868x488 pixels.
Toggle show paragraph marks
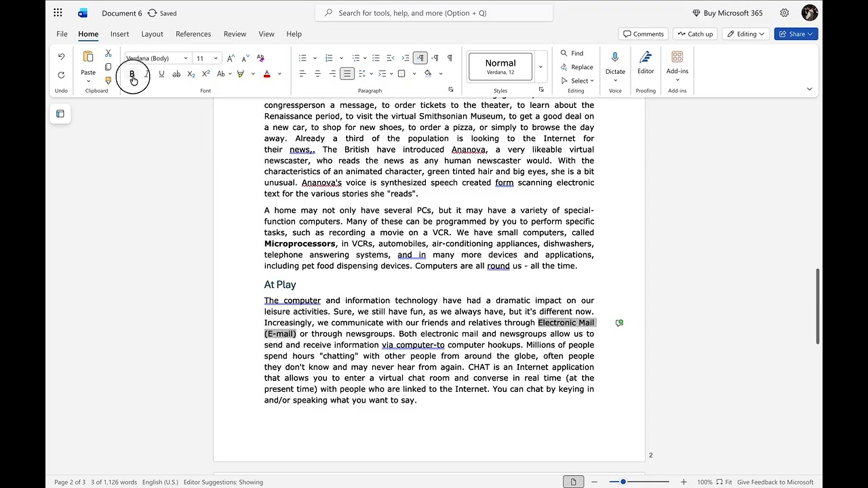[450, 58]
